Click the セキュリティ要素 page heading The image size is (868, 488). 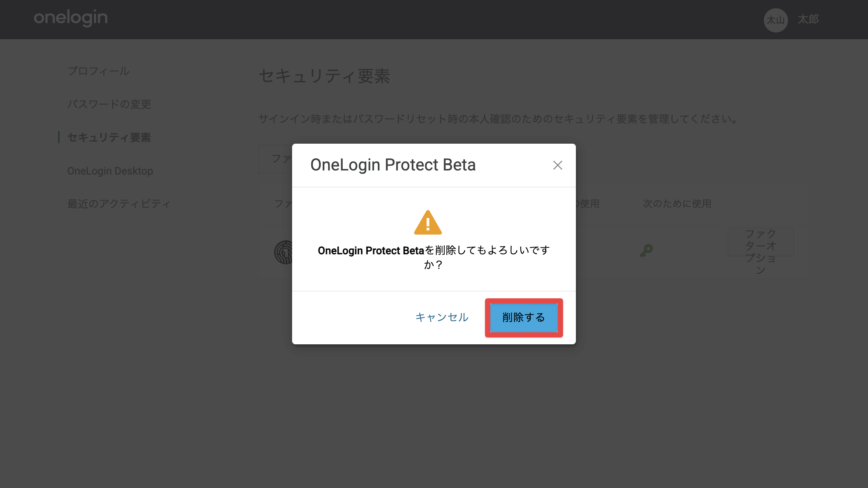[x=325, y=76]
